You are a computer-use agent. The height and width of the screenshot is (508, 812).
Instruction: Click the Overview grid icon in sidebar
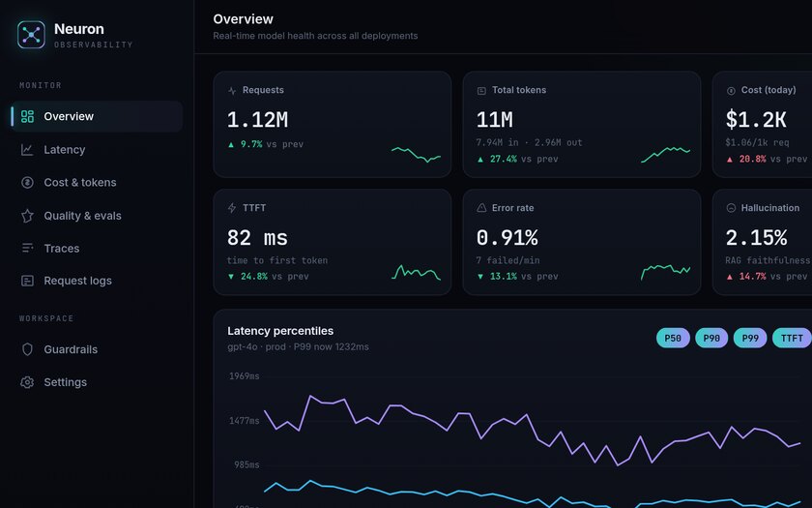27,116
